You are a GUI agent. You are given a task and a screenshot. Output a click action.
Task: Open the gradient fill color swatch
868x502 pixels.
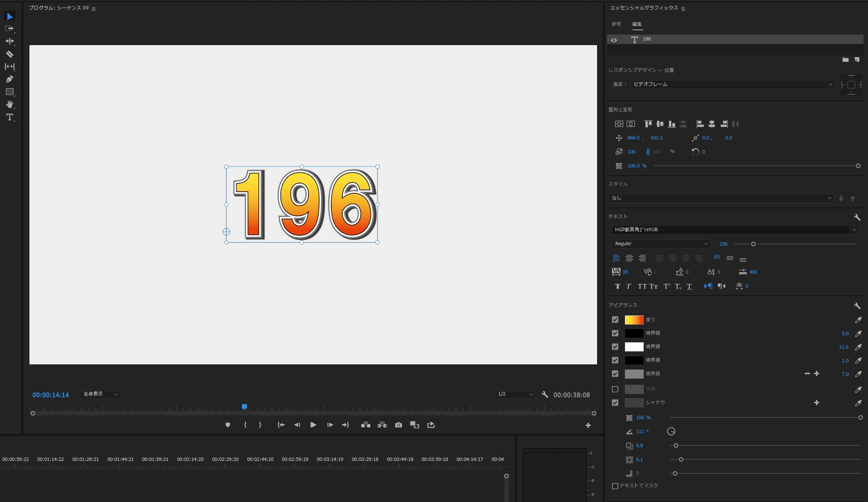(x=634, y=320)
